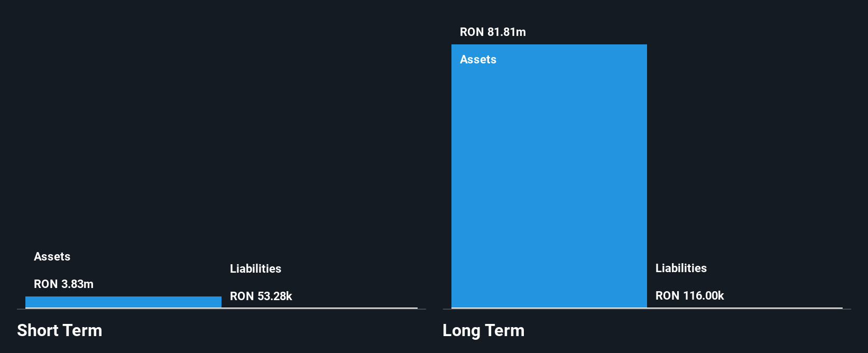Click the word Term in Long Term
This screenshot has width=868, height=353.
(505, 330)
